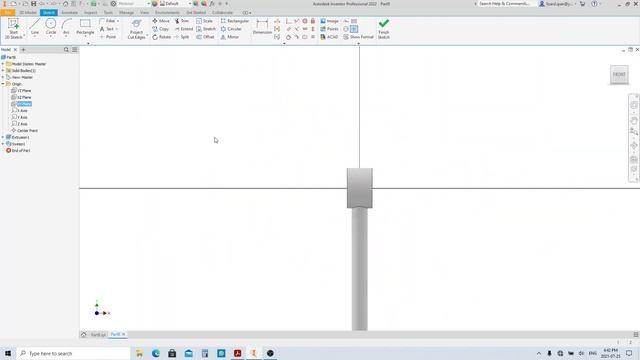Choose Rectangular pattern tool
Viewport: 640px width, 360px height.
coord(235,21)
